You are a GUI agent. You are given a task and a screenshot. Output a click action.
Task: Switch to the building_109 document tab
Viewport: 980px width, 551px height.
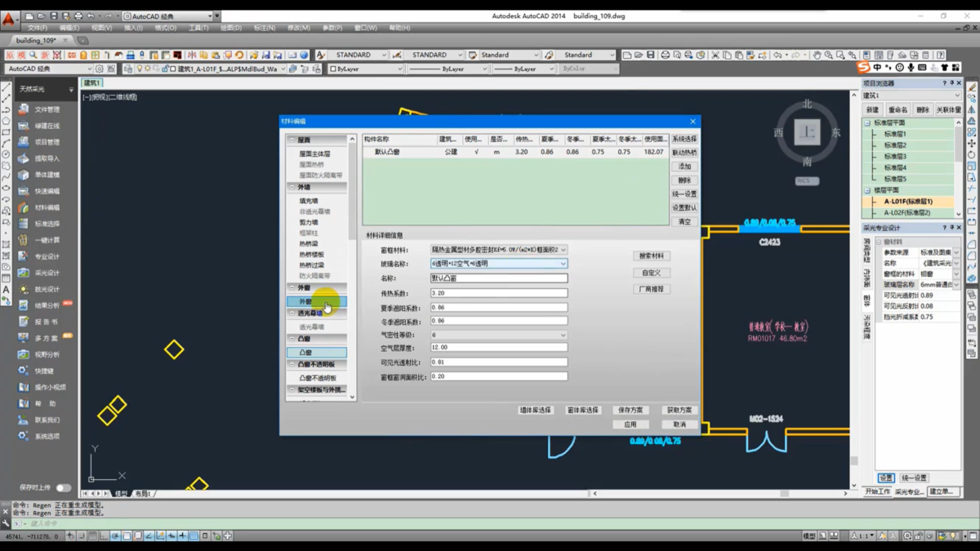pyautogui.click(x=36, y=40)
